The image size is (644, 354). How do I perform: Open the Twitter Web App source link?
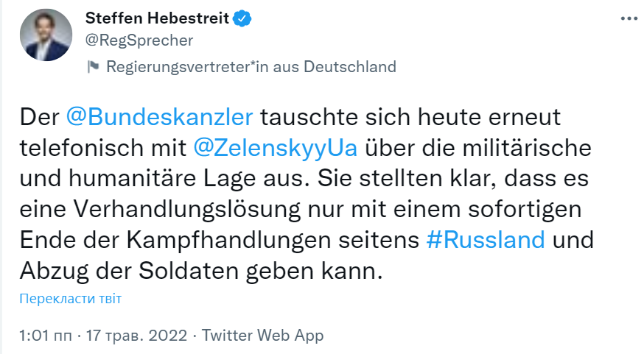tap(262, 336)
